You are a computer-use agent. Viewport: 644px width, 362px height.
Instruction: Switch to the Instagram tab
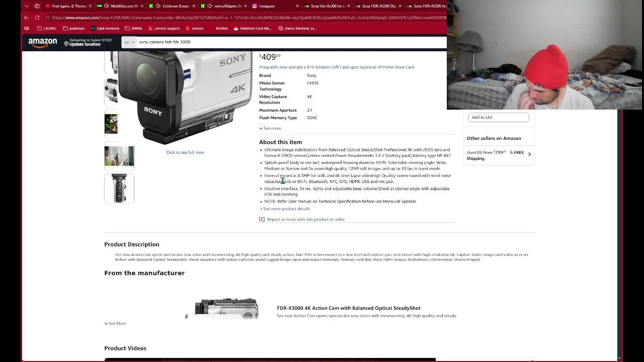(274, 6)
